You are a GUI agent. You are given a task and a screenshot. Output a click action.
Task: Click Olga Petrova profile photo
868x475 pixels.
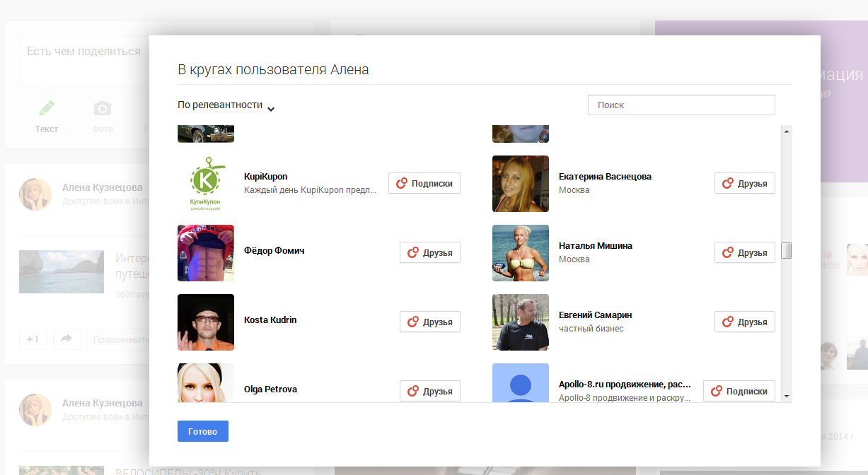coord(206,382)
